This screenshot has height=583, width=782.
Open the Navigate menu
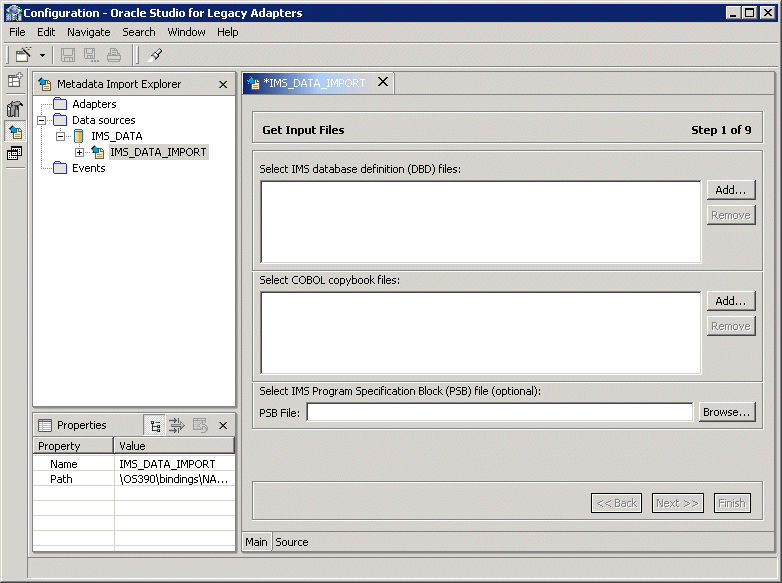coord(89,32)
